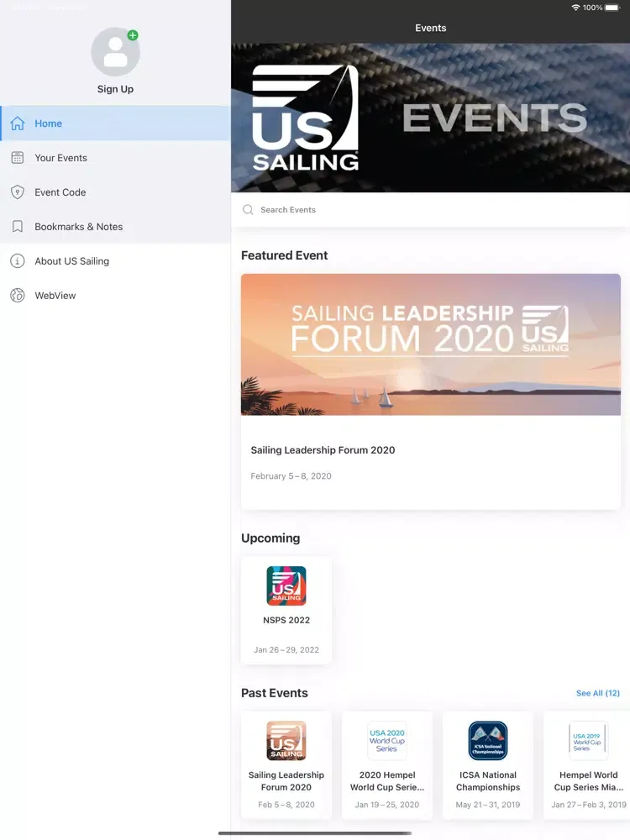The width and height of the screenshot is (630, 840).
Task: Tap the NSPS 2022 event logo icon
Action: click(x=286, y=586)
